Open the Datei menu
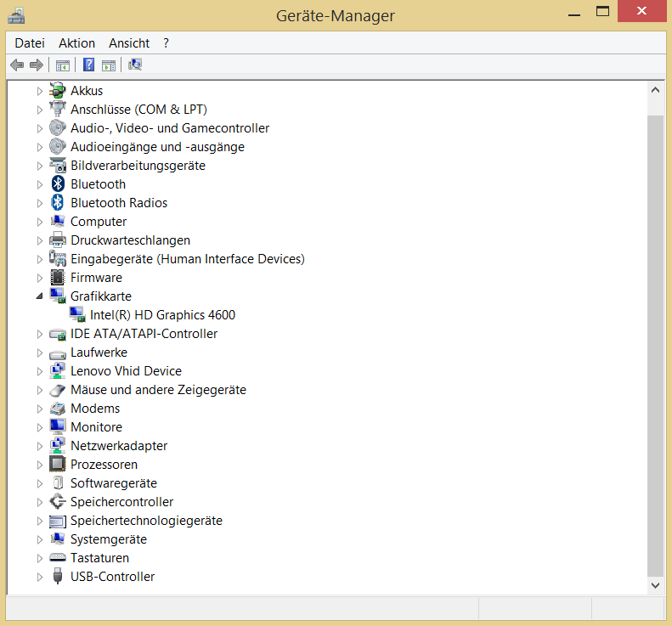This screenshot has width=672, height=626. click(30, 43)
